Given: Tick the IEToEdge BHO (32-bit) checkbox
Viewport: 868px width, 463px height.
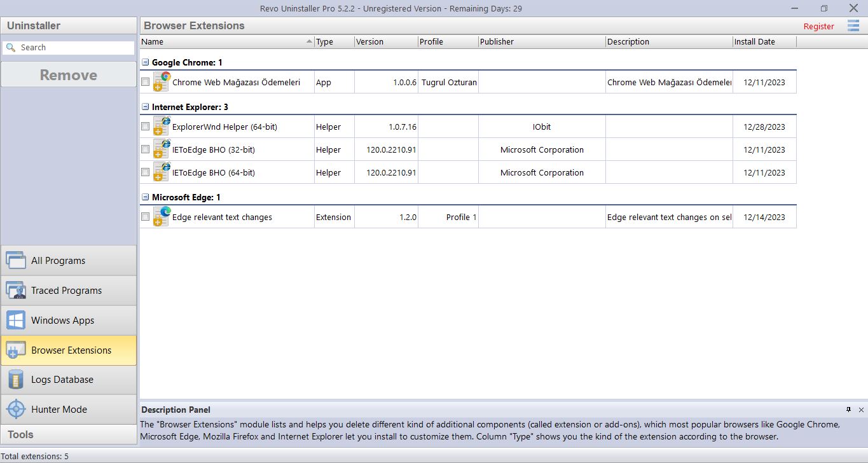Looking at the screenshot, I should (146, 149).
